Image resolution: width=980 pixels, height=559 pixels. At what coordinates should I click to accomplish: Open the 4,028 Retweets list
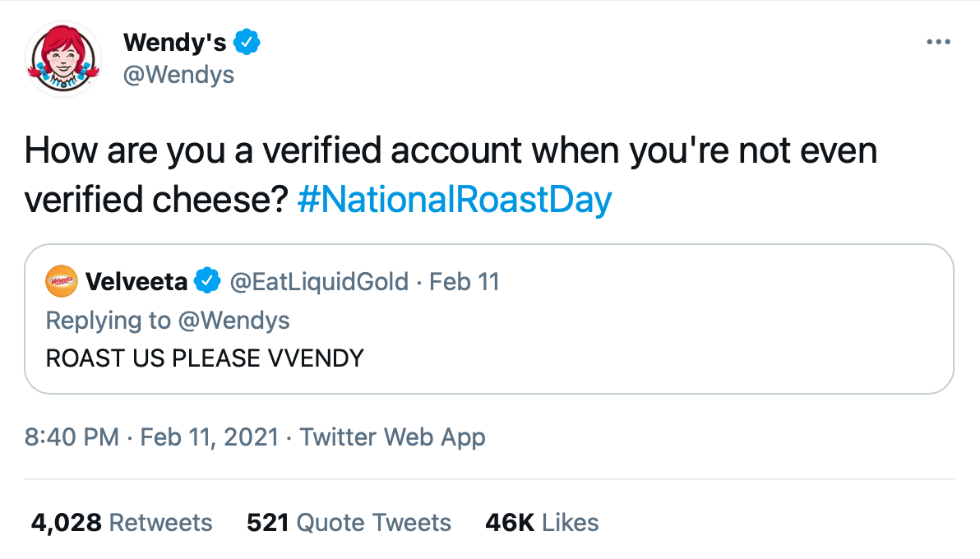pos(122,522)
